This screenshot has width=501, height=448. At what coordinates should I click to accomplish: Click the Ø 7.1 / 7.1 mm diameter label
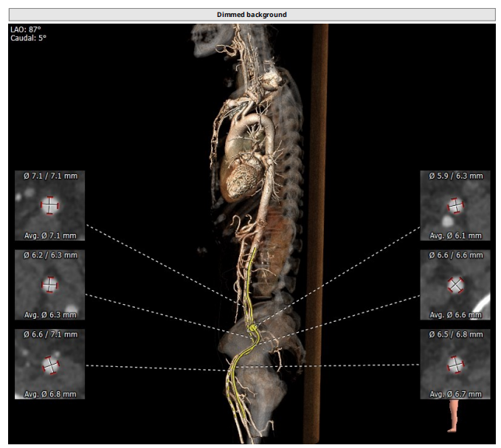50,176
